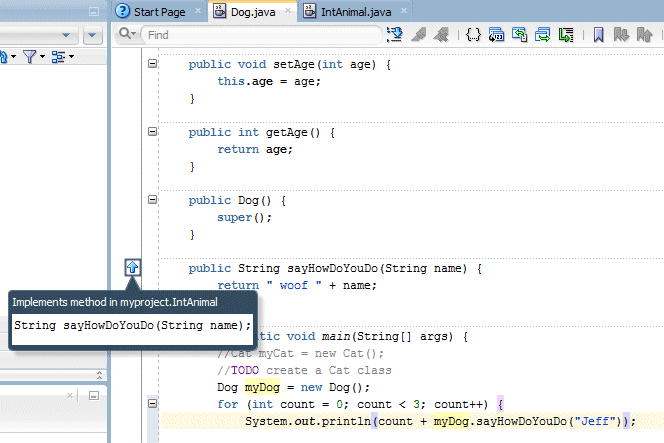
Task: Collapse the setAge method fold
Action: click(x=152, y=64)
